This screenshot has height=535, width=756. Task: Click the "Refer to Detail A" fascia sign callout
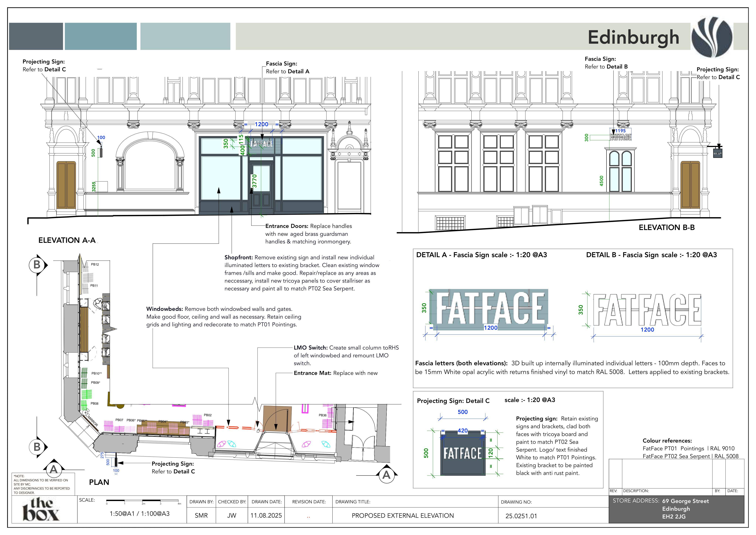287,71
